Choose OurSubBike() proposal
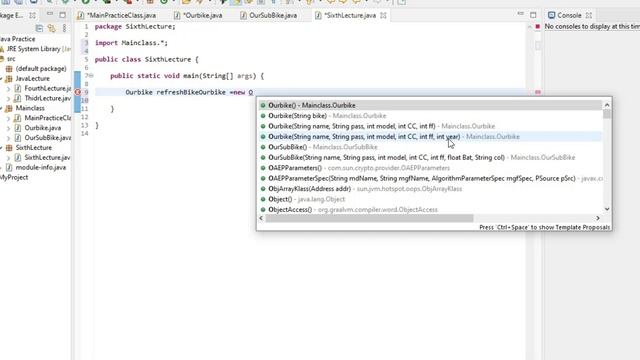Image resolution: width=640 pixels, height=360 pixels. [430, 147]
